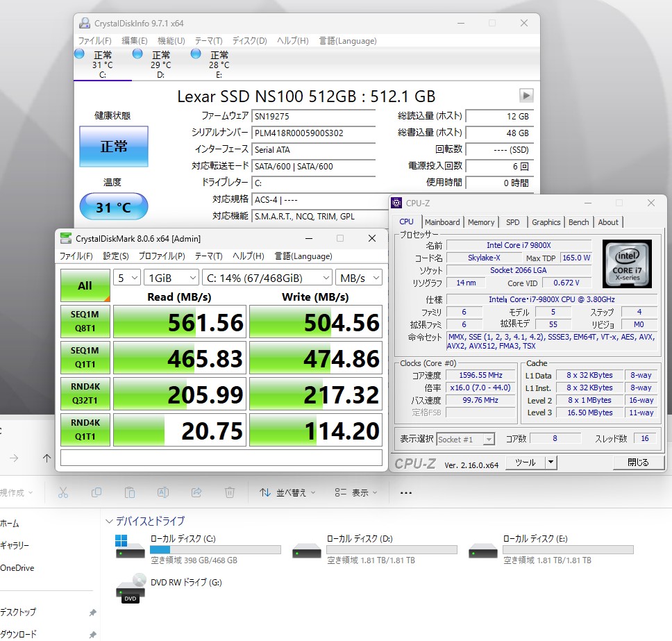Open the 1GiB test size dropdown
The height and width of the screenshot is (641, 672).
pos(171,278)
